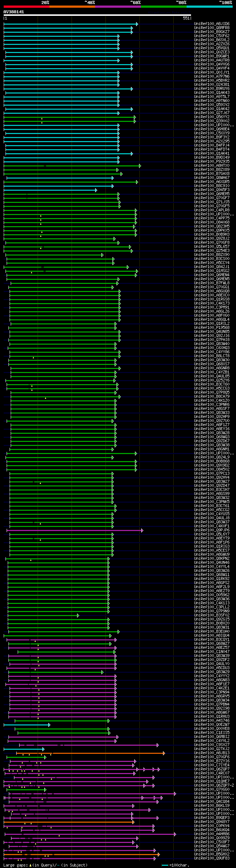Select label UniRef100_Q8KPN2
This screenshot has height=868, width=236.
click(212, 559)
